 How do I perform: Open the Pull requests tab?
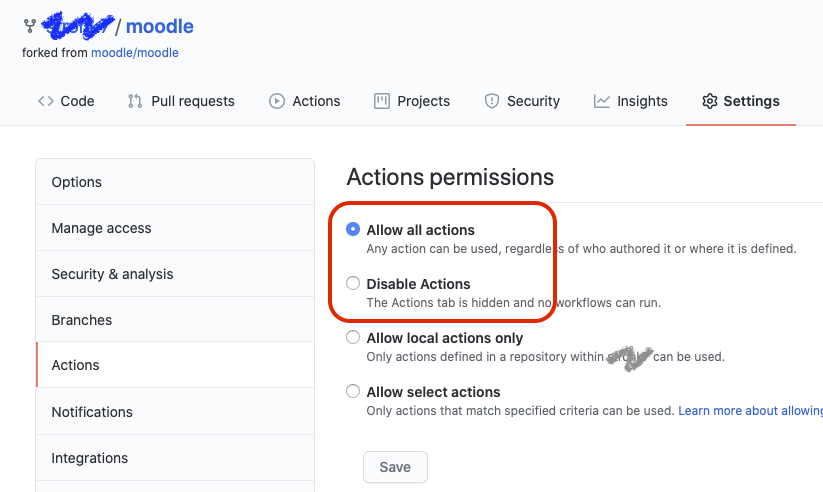pos(192,101)
